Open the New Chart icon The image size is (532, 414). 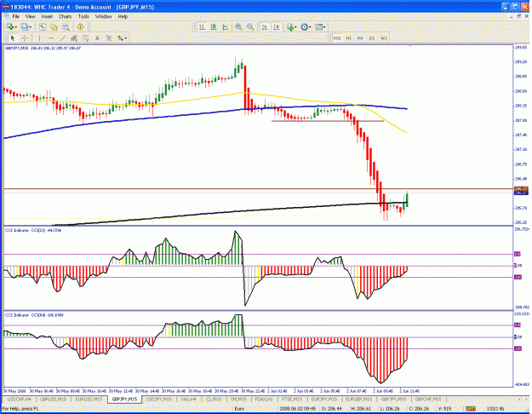10,26
